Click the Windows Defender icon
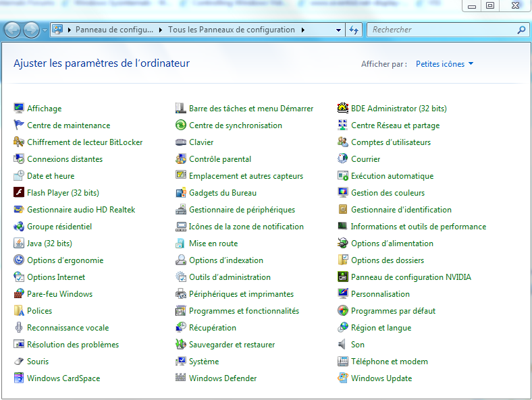This screenshot has width=532, height=400. (x=181, y=378)
